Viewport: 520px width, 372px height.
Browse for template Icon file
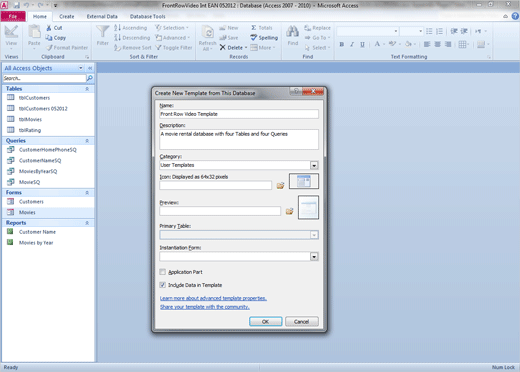(280, 185)
